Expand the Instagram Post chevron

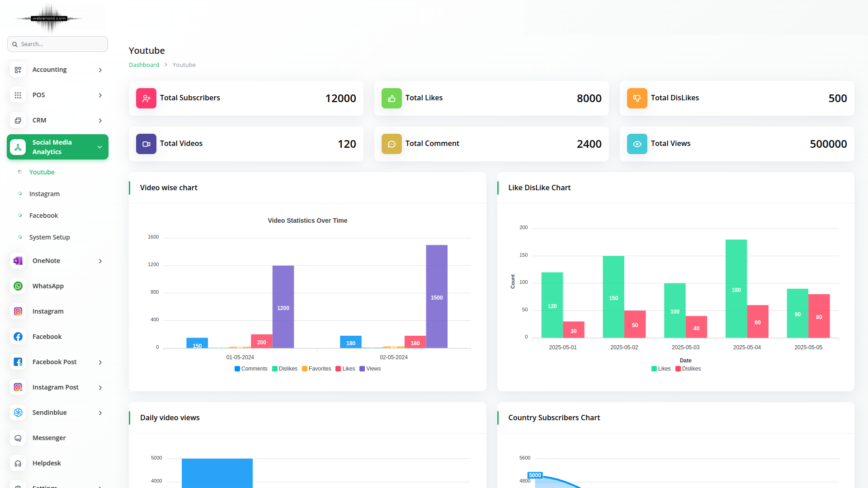tap(100, 388)
